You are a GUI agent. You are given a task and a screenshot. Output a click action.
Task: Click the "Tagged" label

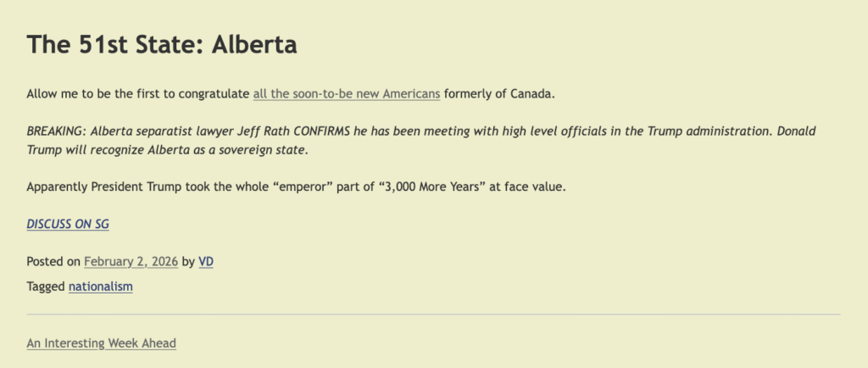[x=45, y=287]
